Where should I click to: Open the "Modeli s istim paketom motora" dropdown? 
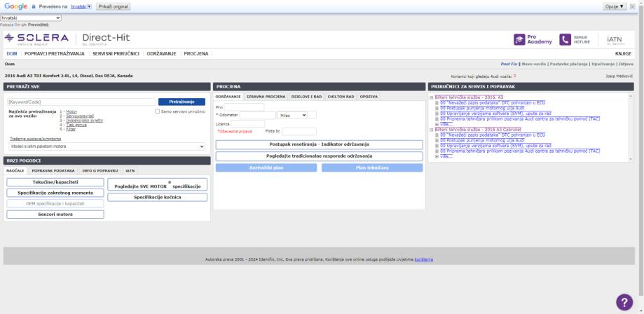click(x=107, y=146)
